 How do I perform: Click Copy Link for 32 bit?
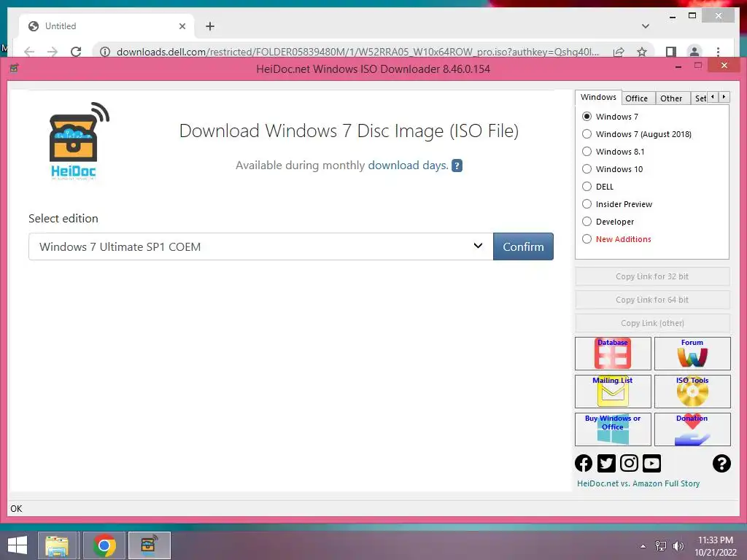[x=652, y=276]
